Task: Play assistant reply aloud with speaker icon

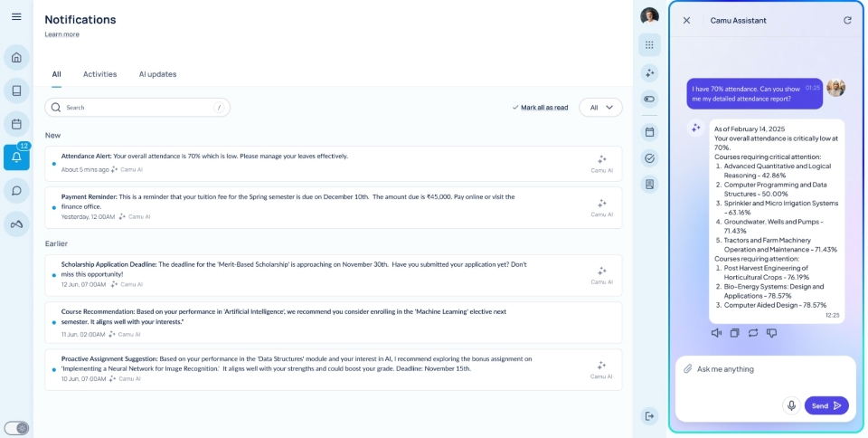Action: [716, 333]
